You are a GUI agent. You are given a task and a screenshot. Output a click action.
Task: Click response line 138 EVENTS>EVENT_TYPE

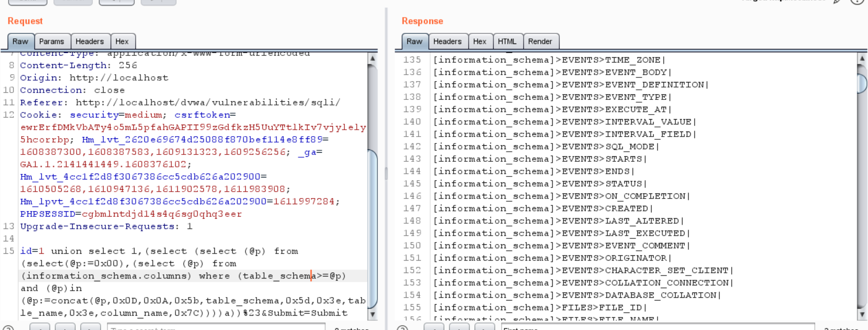pyautogui.click(x=553, y=97)
